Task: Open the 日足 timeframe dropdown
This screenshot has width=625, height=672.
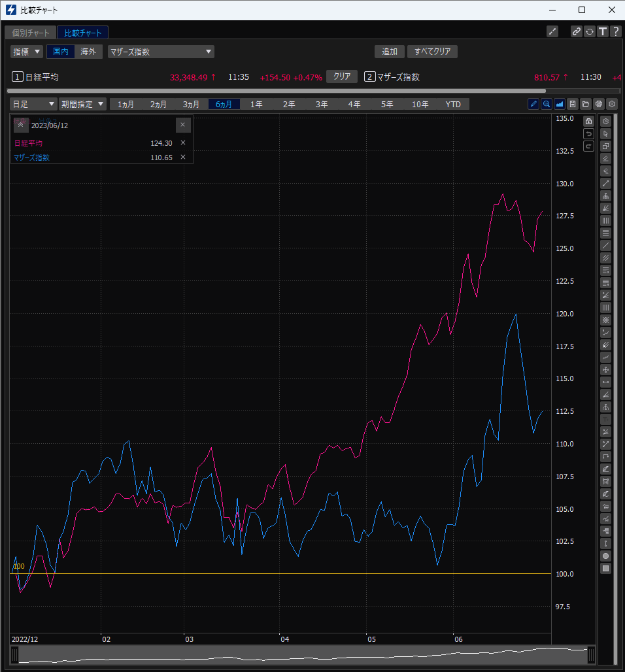Action: click(x=33, y=104)
